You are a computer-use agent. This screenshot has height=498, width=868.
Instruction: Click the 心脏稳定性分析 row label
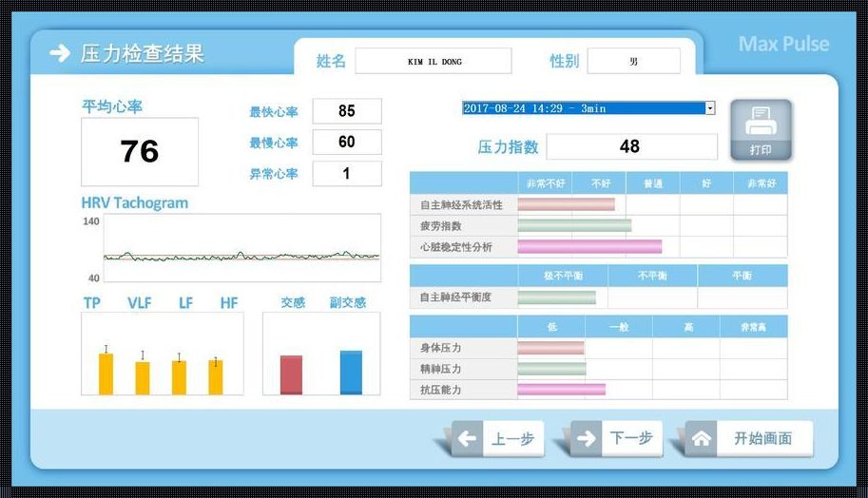[x=455, y=247]
